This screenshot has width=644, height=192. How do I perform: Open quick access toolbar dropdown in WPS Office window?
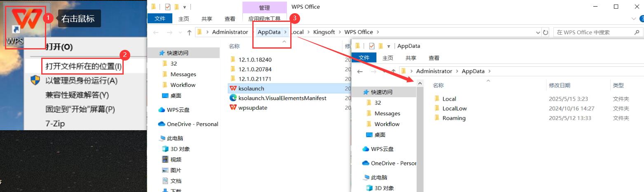185,7
